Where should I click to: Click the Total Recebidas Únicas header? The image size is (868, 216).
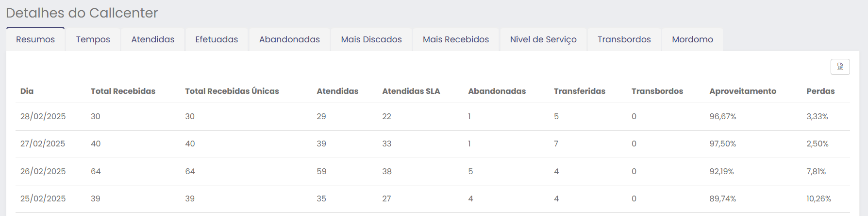pyautogui.click(x=232, y=91)
